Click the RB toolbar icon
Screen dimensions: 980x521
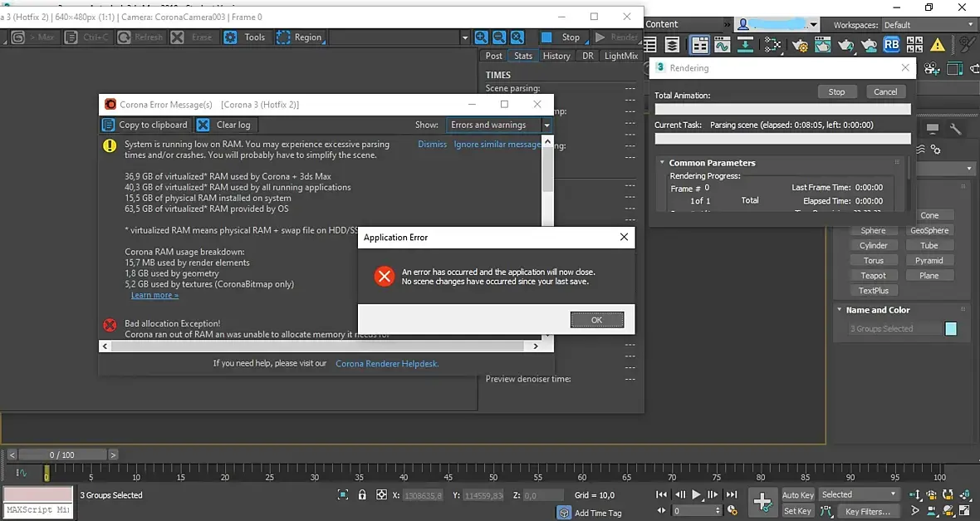tap(891, 46)
